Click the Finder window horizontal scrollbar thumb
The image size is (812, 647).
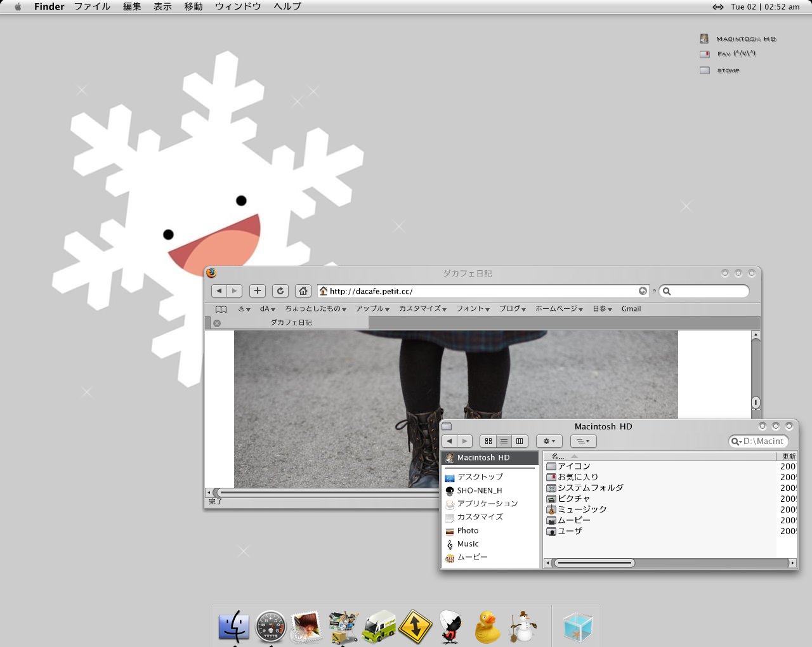[594, 563]
